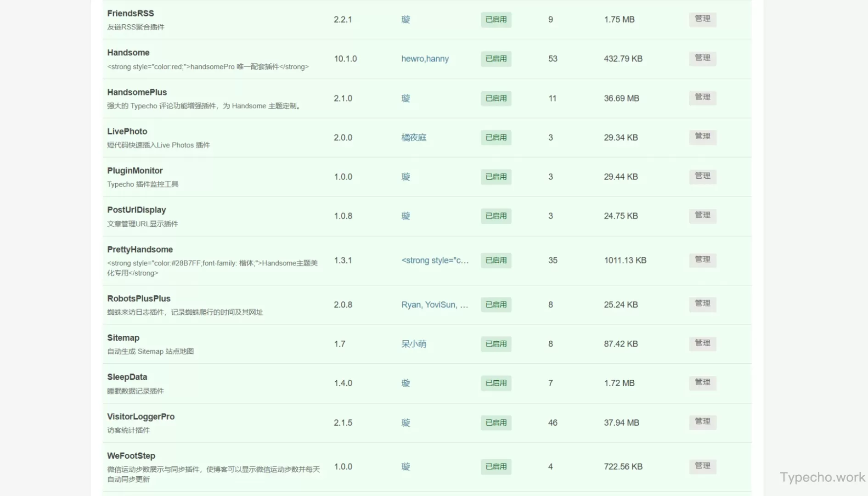Click the PostUrlDisplay 管理 button

pos(702,215)
